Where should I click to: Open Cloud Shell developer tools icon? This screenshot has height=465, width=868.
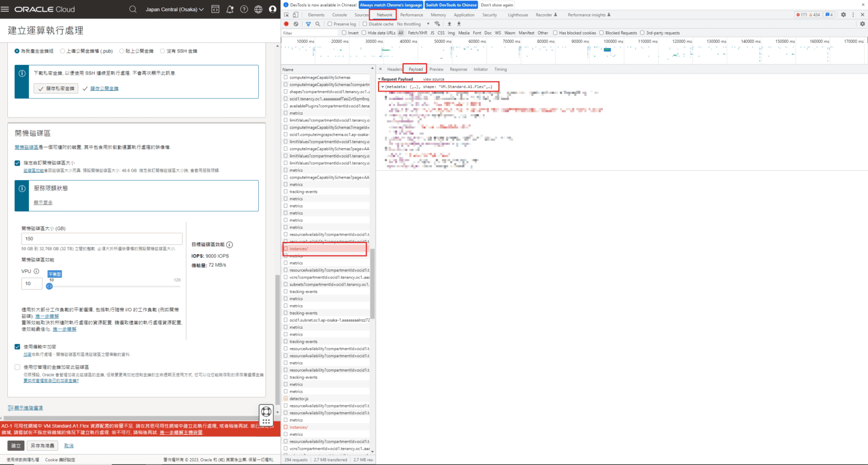coord(215,9)
